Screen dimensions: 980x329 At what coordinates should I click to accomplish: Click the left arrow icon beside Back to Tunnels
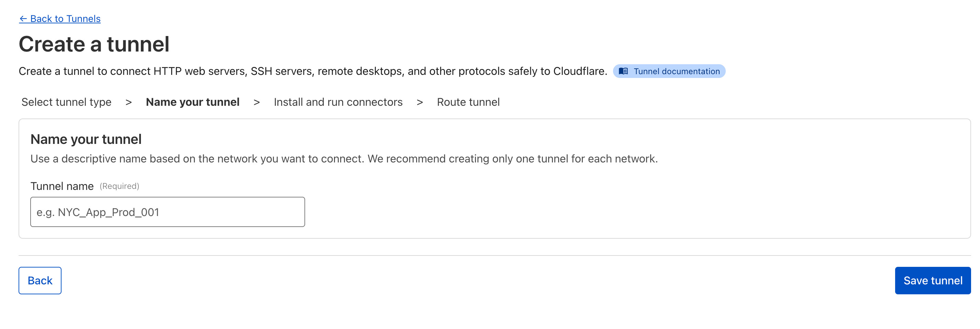(x=23, y=19)
